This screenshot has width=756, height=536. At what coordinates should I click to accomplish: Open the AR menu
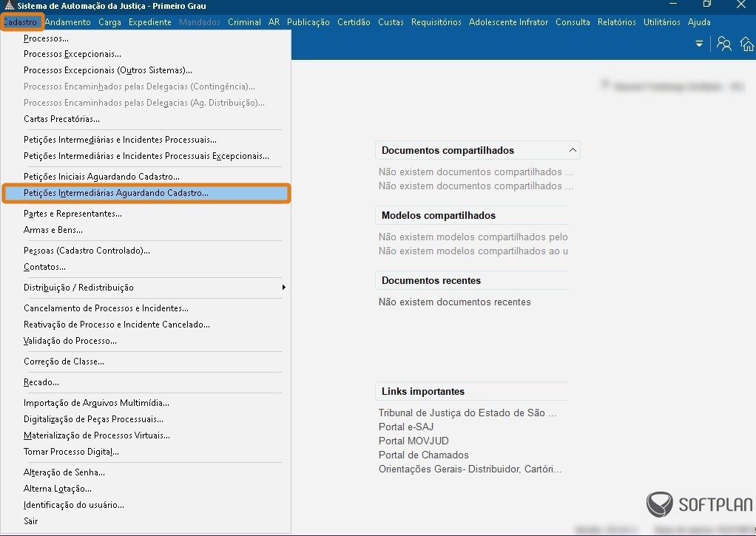[x=274, y=22]
